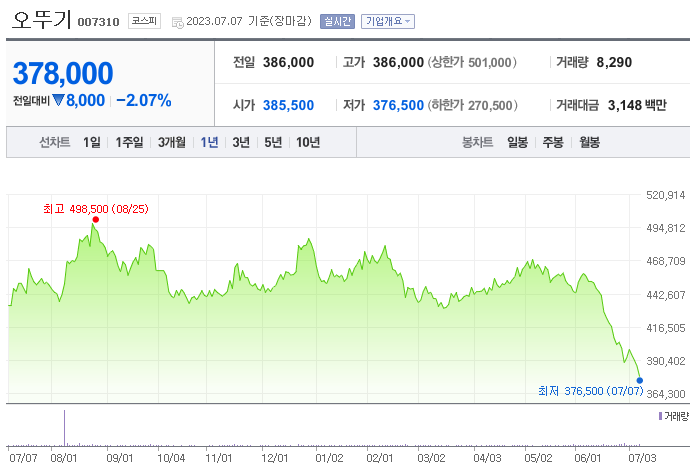
Task: Show the 5년 line chart
Action: [x=273, y=142]
